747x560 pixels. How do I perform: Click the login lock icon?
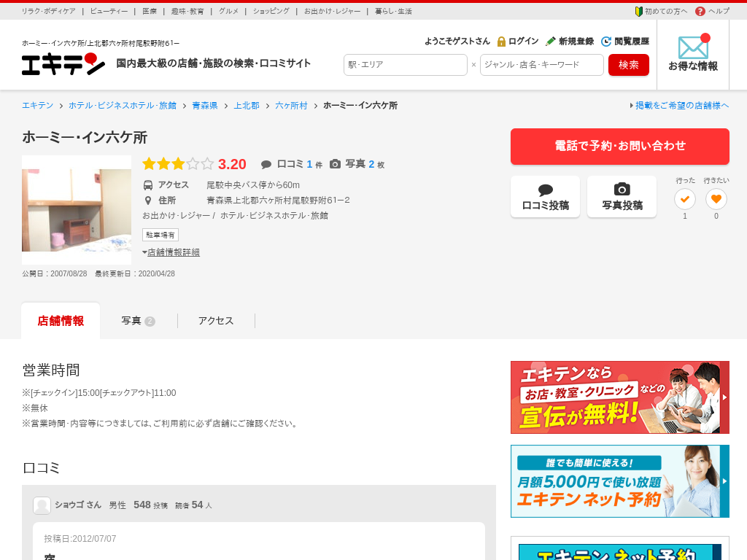501,42
